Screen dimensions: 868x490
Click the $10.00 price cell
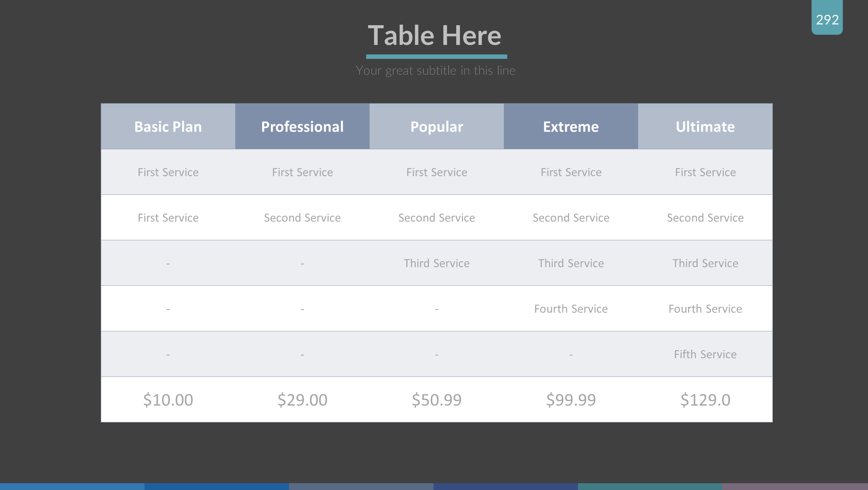tap(168, 399)
